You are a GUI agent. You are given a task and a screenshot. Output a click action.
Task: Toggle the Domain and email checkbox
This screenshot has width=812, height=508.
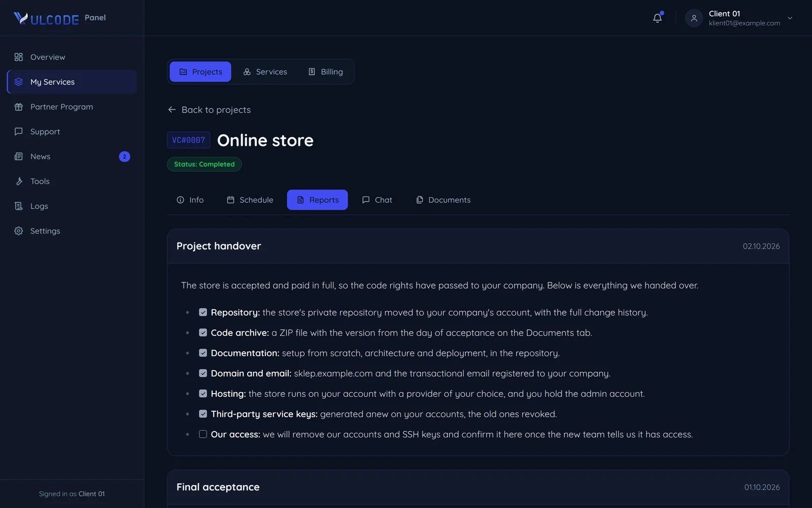203,373
